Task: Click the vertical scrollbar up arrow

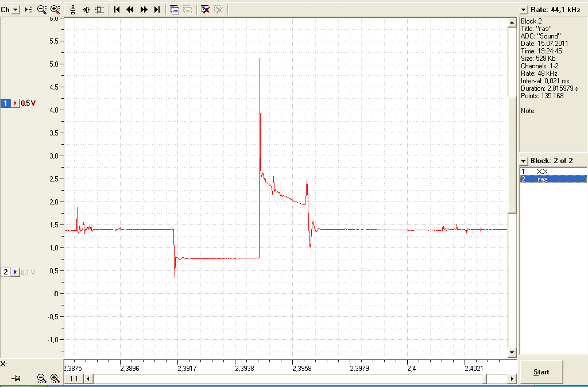Action: click(x=512, y=23)
